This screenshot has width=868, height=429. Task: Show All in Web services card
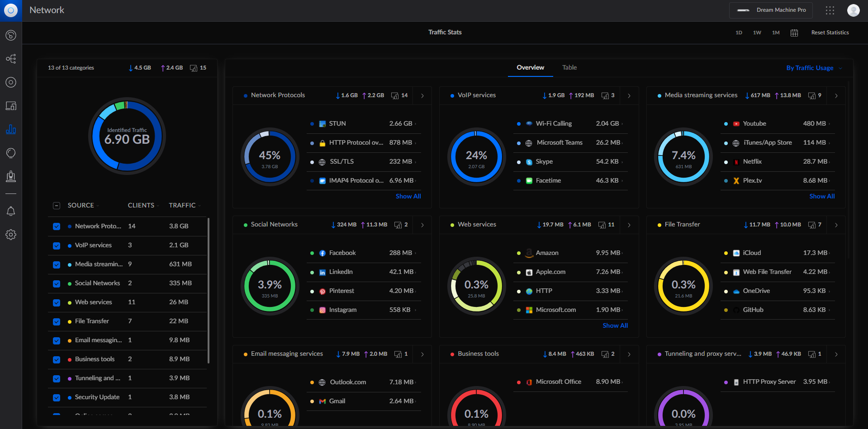pos(615,325)
